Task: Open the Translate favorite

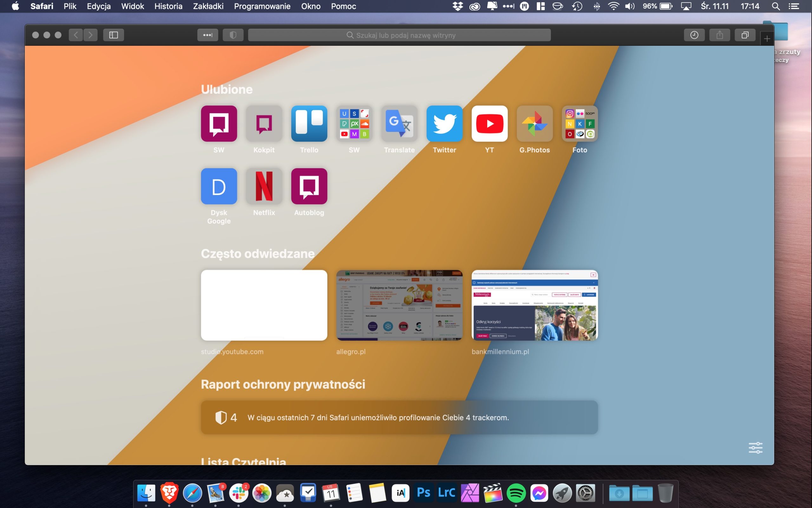Action: (x=399, y=123)
